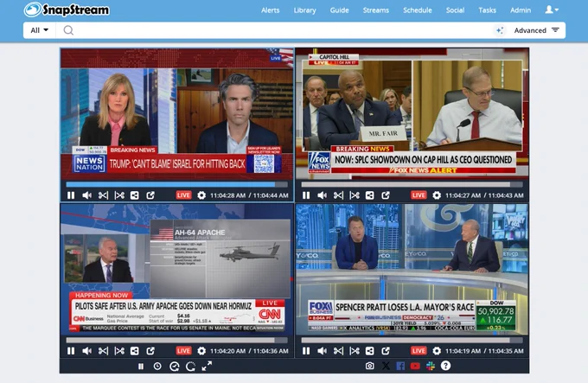The height and width of the screenshot is (383, 588).
Task: Open the Tasks page
Action: click(487, 10)
